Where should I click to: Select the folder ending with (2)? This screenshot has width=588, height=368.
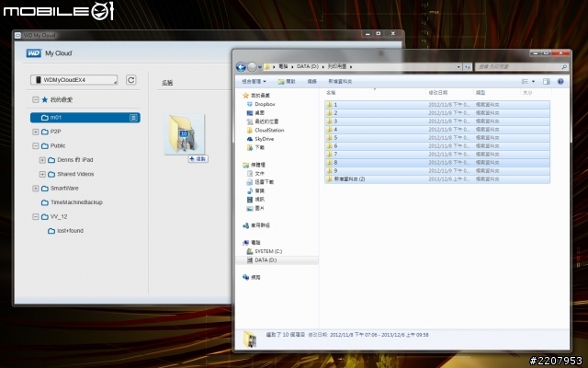point(437,179)
